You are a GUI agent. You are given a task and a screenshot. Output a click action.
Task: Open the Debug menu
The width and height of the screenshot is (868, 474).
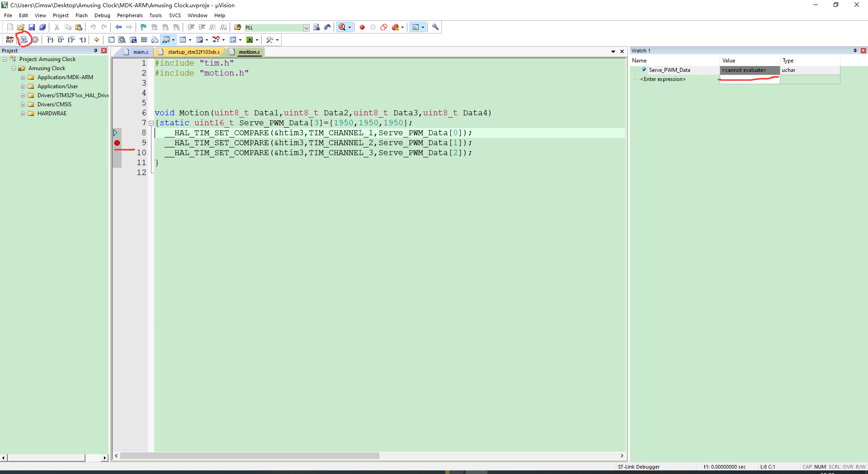102,15
